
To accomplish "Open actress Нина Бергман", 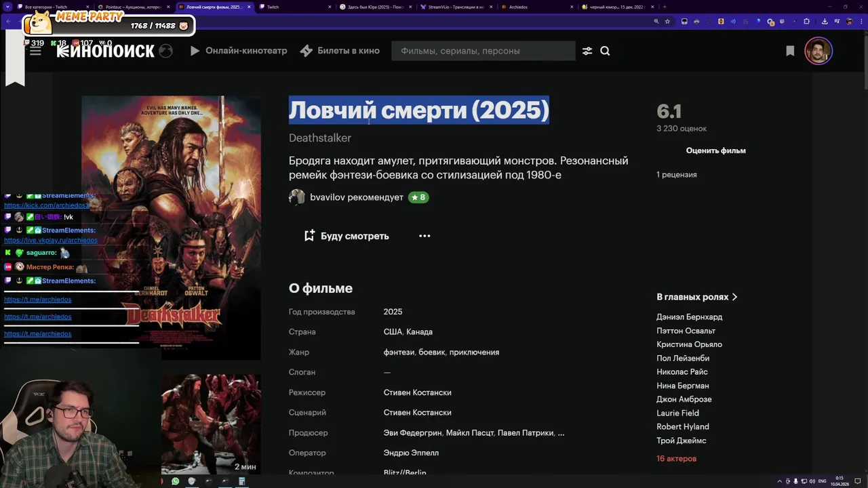I will click(x=683, y=386).
